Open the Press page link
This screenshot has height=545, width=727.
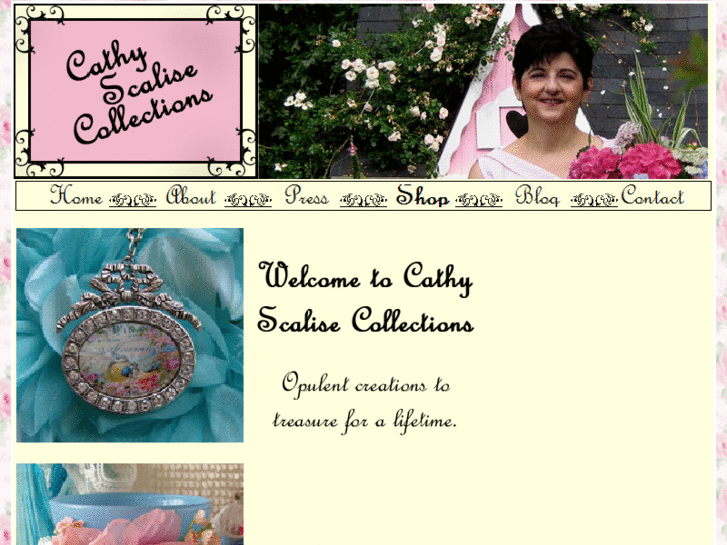(306, 195)
